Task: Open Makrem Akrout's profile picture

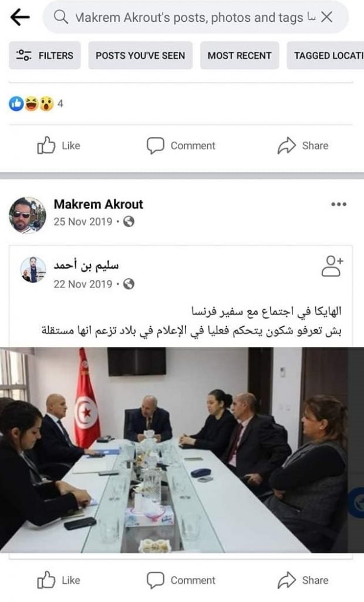Action: tap(27, 215)
